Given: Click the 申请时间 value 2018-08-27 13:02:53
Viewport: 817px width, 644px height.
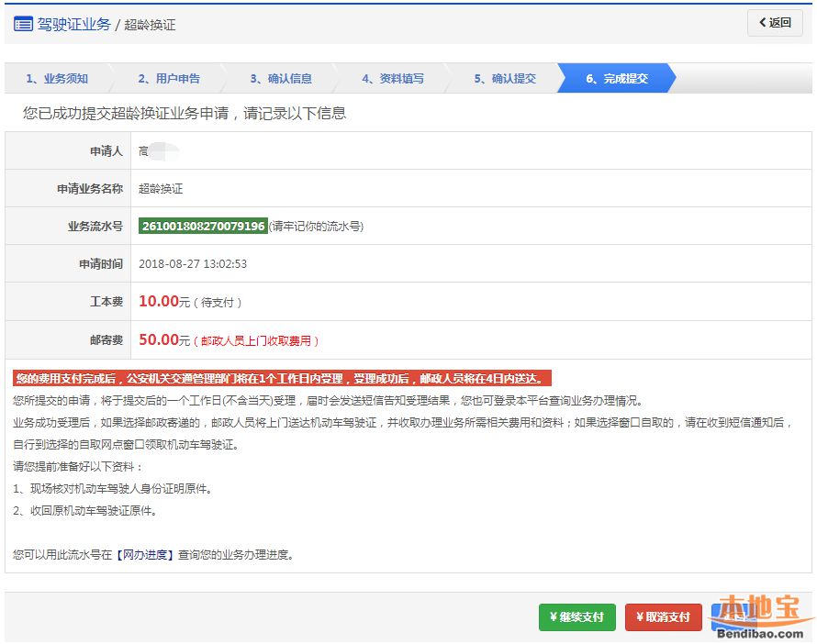Looking at the screenshot, I should pyautogui.click(x=192, y=264).
